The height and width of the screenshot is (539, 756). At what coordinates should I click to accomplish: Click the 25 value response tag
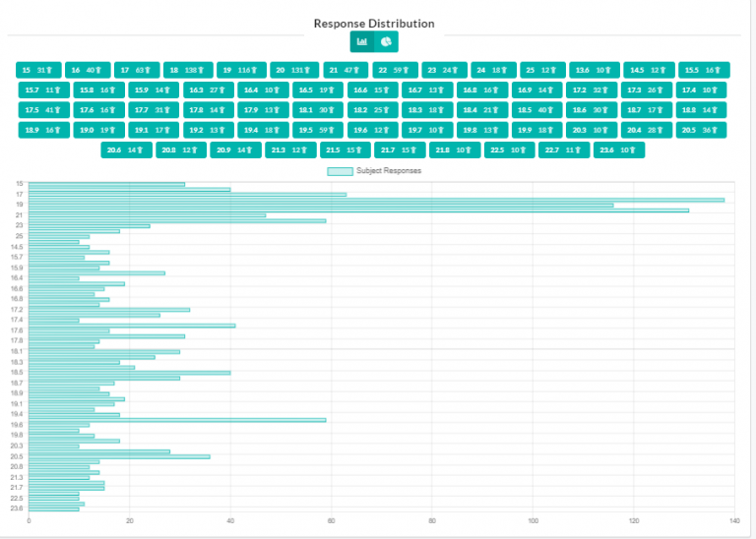542,70
